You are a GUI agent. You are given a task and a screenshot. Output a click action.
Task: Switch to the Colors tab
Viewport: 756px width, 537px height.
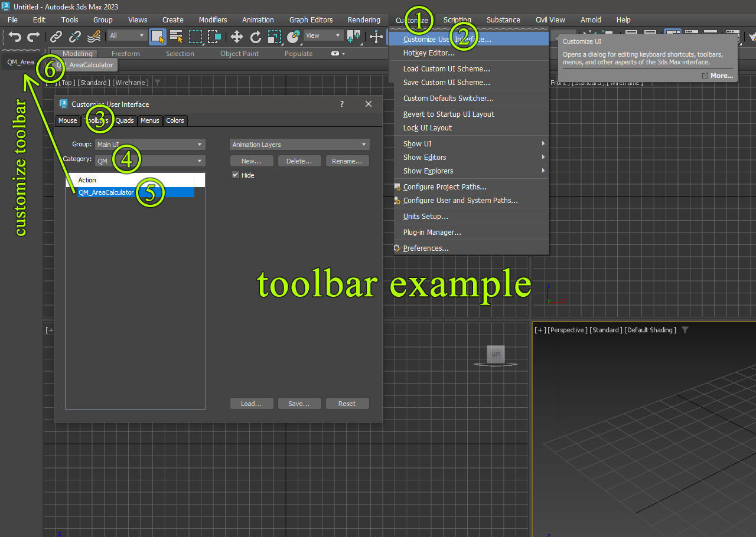(175, 120)
